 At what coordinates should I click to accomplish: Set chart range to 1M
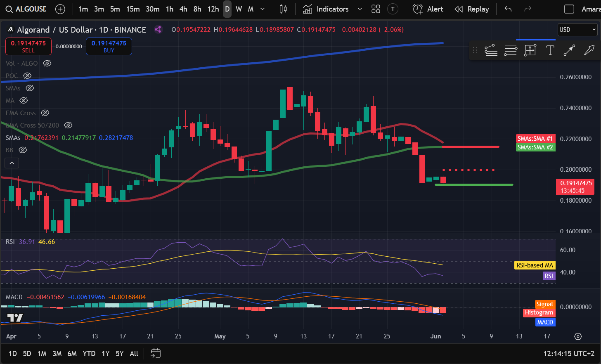pyautogui.click(x=42, y=354)
